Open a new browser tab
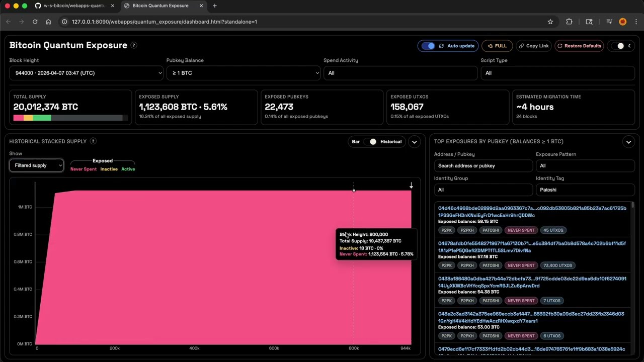 (x=215, y=6)
